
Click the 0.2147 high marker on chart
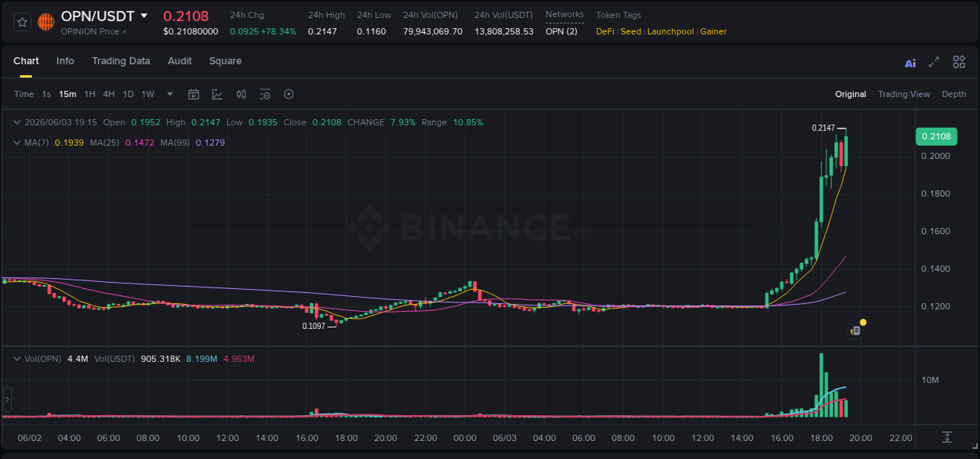click(823, 128)
